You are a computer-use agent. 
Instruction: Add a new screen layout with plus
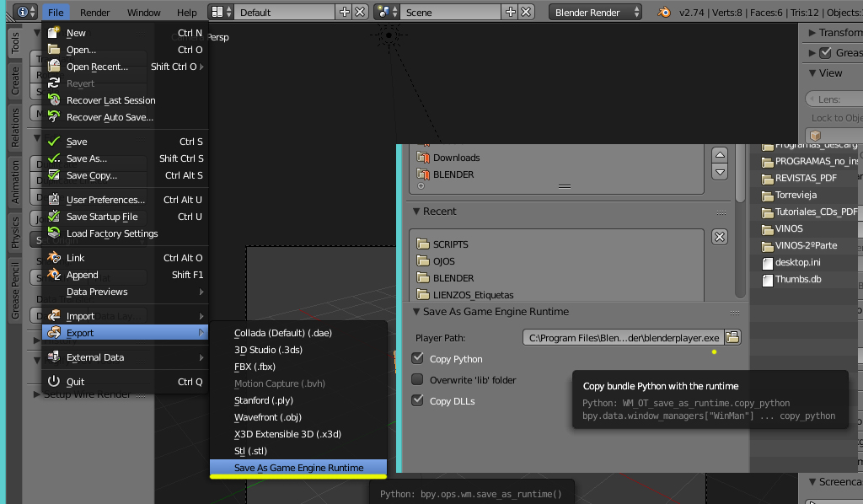coord(345,12)
